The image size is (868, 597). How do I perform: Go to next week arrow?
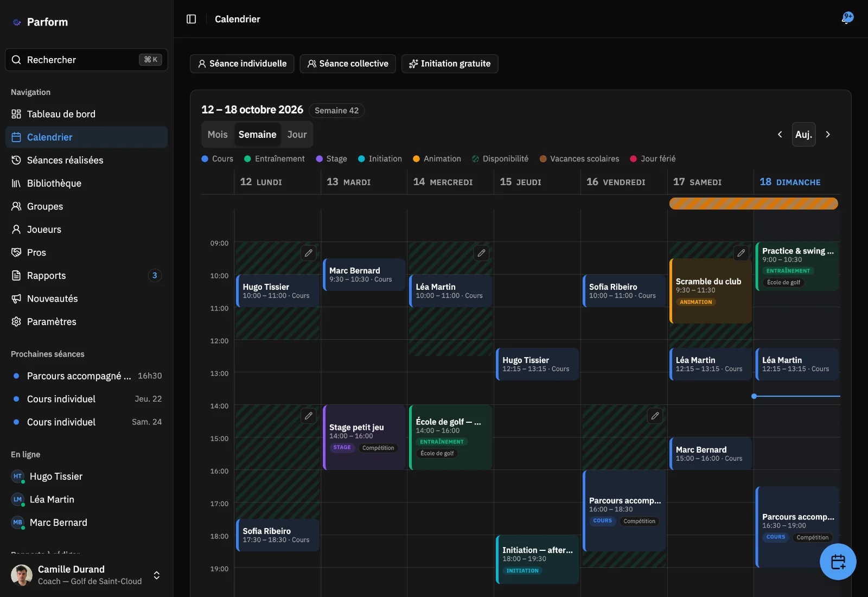click(828, 134)
